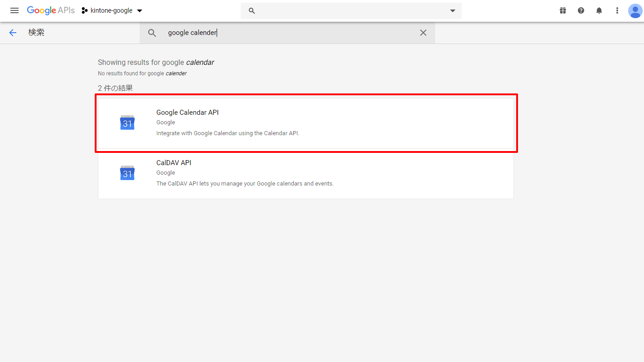This screenshot has width=644, height=362.
Task: Open the hamburger navigation menu
Action: coord(15,10)
